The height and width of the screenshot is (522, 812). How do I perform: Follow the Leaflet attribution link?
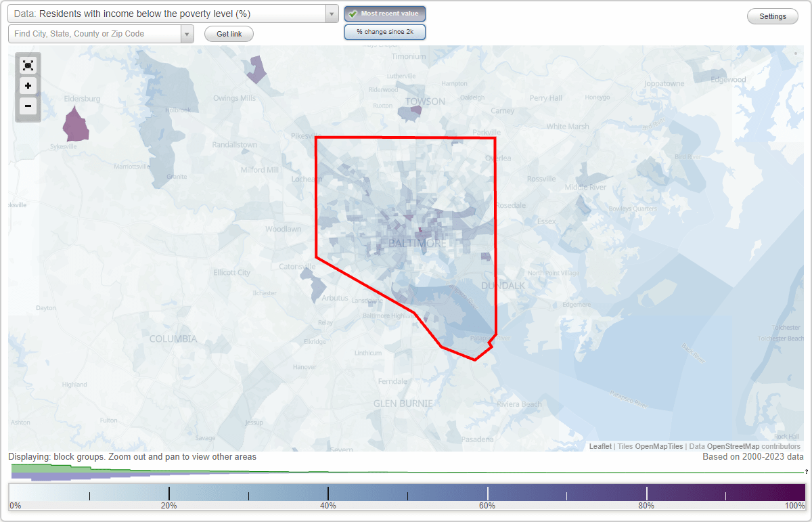(x=600, y=446)
